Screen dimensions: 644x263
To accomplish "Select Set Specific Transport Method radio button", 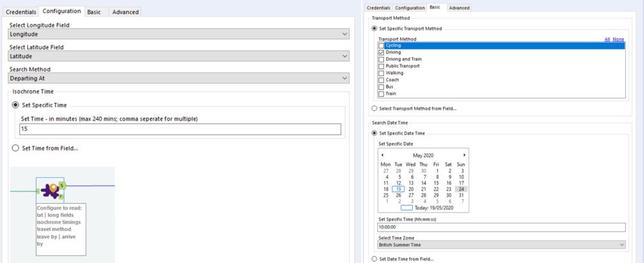I will (374, 28).
